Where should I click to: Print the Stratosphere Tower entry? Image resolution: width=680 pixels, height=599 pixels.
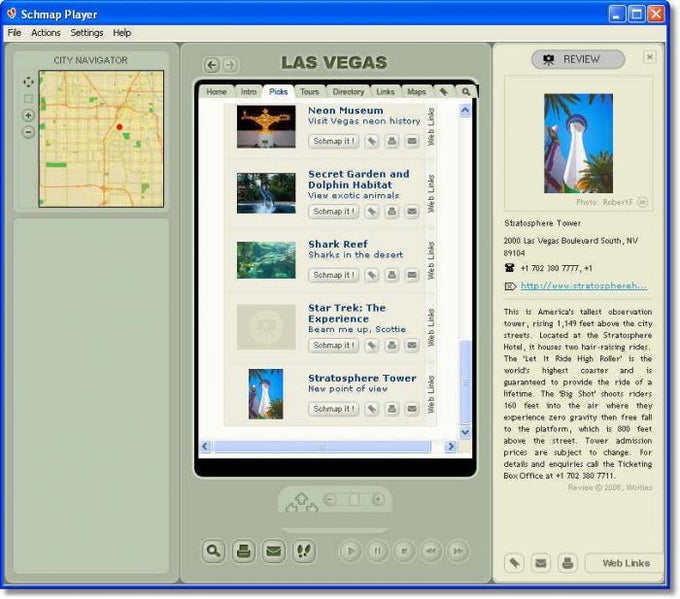(392, 409)
